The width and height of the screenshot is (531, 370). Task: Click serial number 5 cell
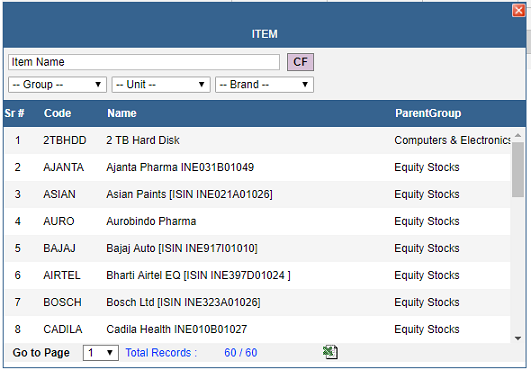click(x=18, y=248)
